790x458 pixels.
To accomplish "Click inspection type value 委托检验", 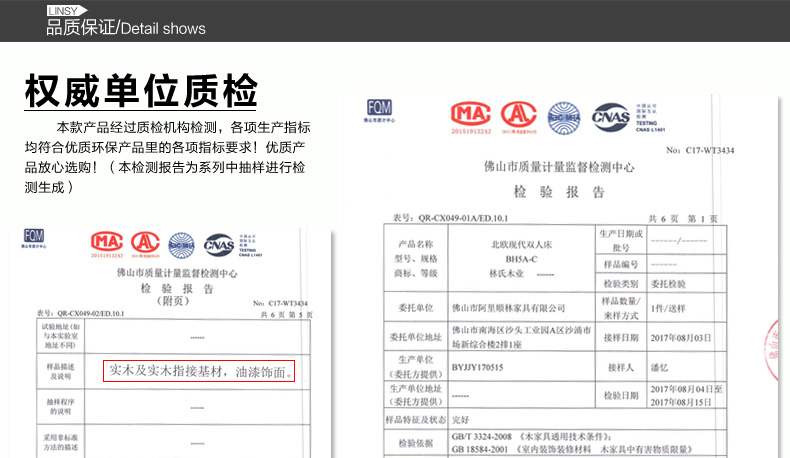I will [x=668, y=284].
